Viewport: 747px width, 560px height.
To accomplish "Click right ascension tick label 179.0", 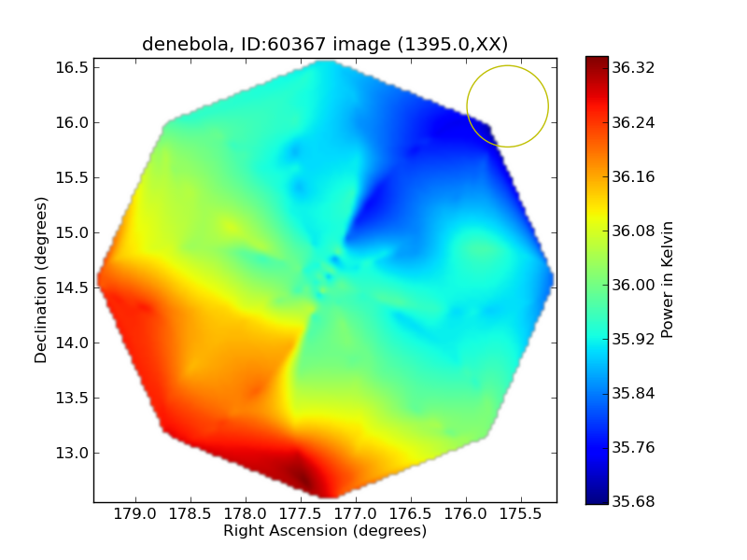I will (135, 514).
